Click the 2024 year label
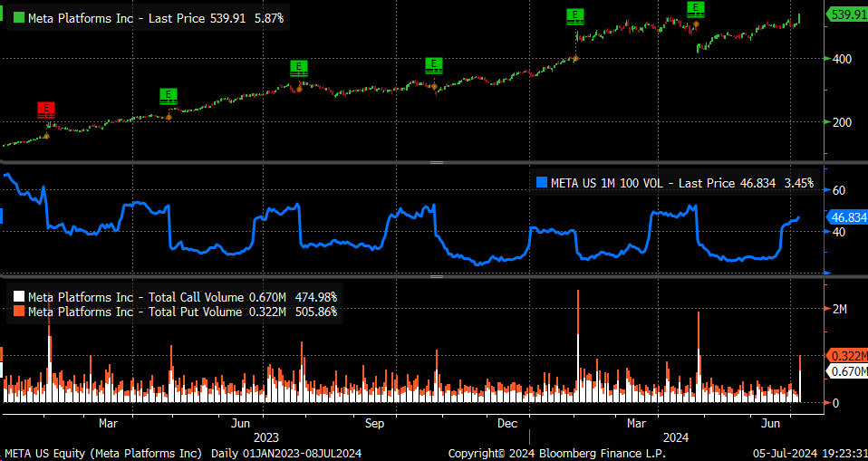Viewport: 868px width, 461px height. [x=676, y=437]
